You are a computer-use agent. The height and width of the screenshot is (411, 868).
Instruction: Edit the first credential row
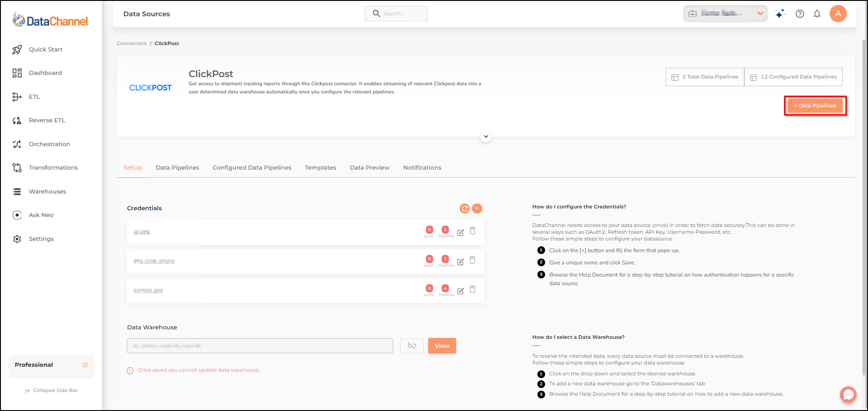point(461,232)
